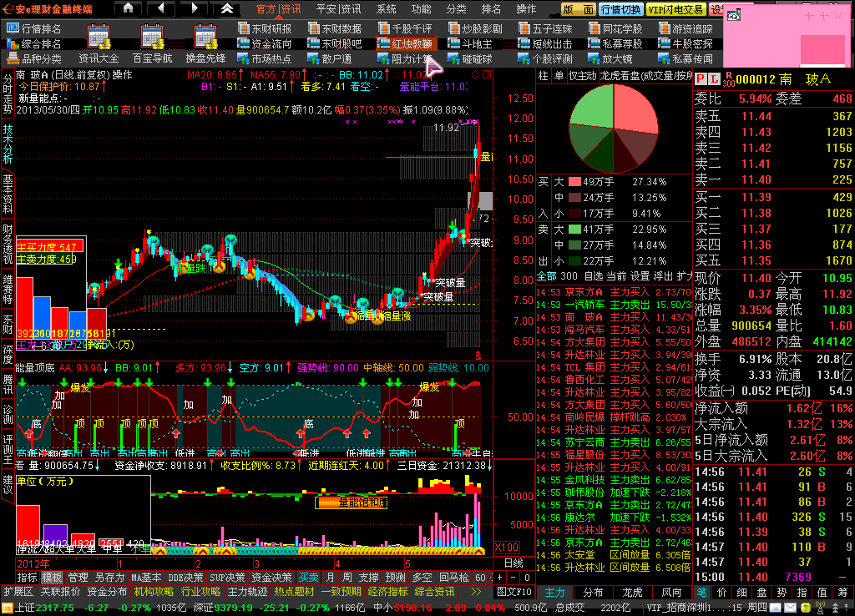Open 品种分类 from the toolbar

click(x=33, y=58)
